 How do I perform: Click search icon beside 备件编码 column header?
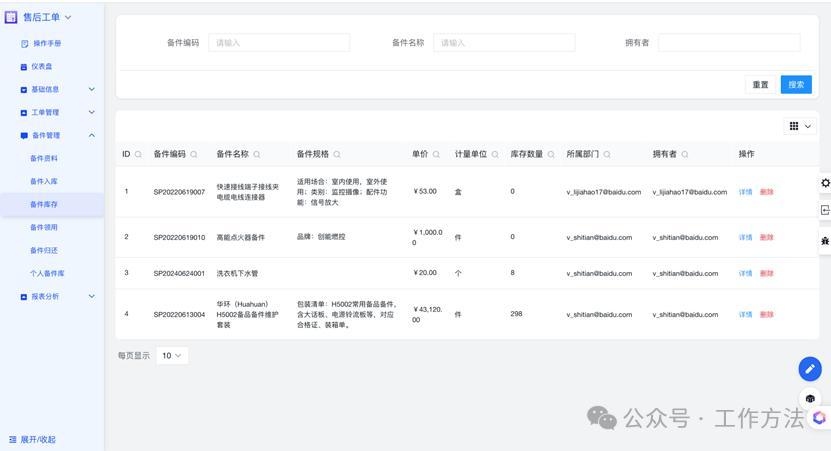pyautogui.click(x=194, y=155)
